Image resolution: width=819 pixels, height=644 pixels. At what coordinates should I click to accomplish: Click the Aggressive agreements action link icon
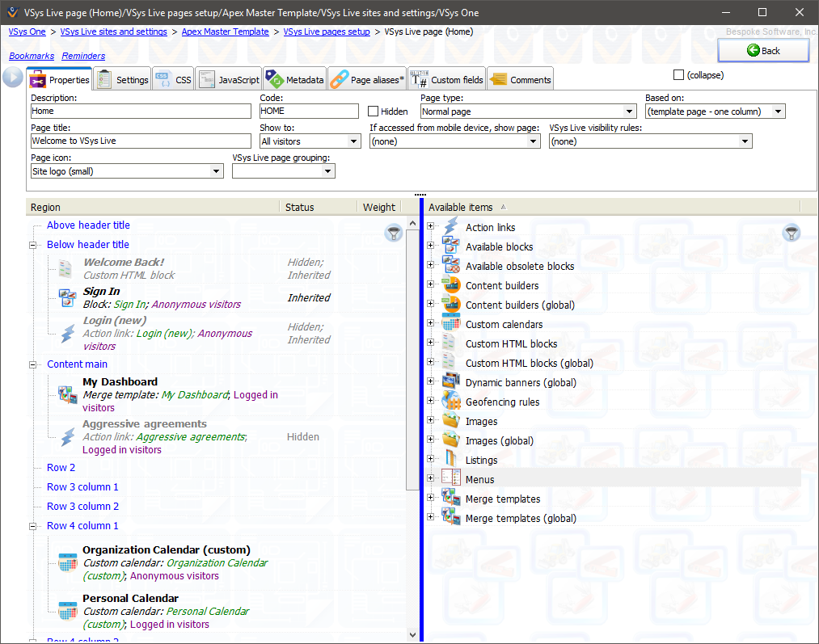click(x=67, y=436)
